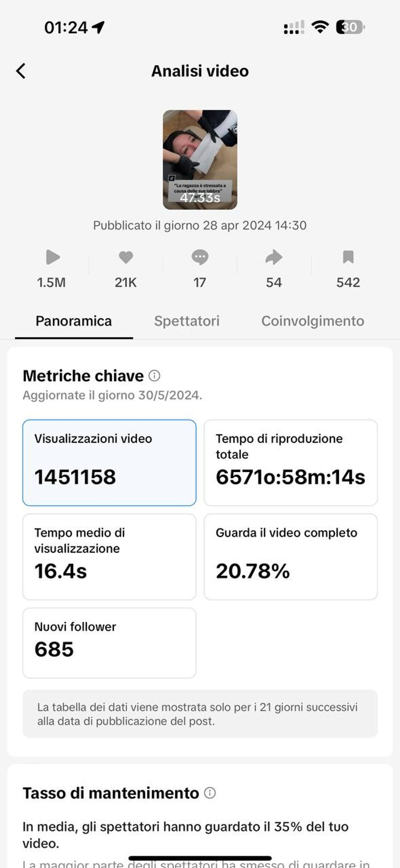This screenshot has height=868, width=400.
Task: Select Tempo di riproduzione totale card
Action: (x=290, y=463)
